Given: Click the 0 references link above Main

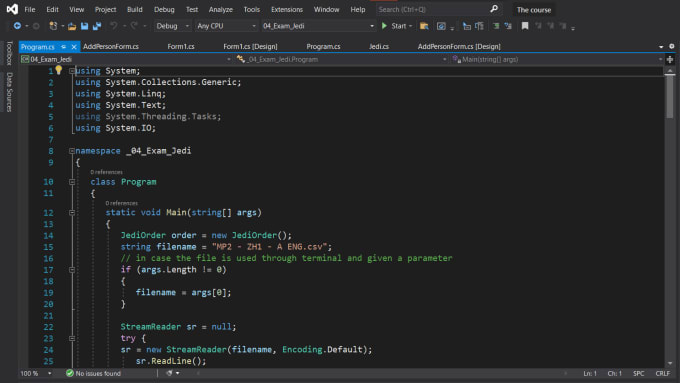Looking at the screenshot, I should [x=121, y=203].
